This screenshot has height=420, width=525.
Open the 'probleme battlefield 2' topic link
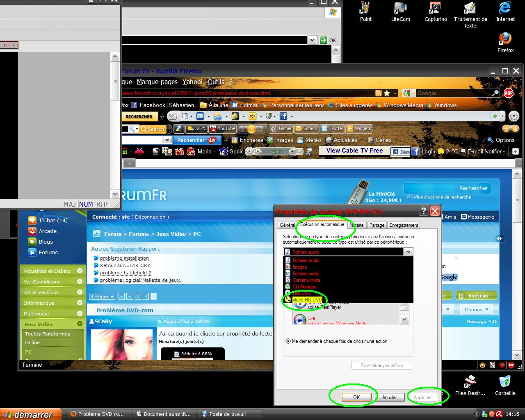point(126,273)
